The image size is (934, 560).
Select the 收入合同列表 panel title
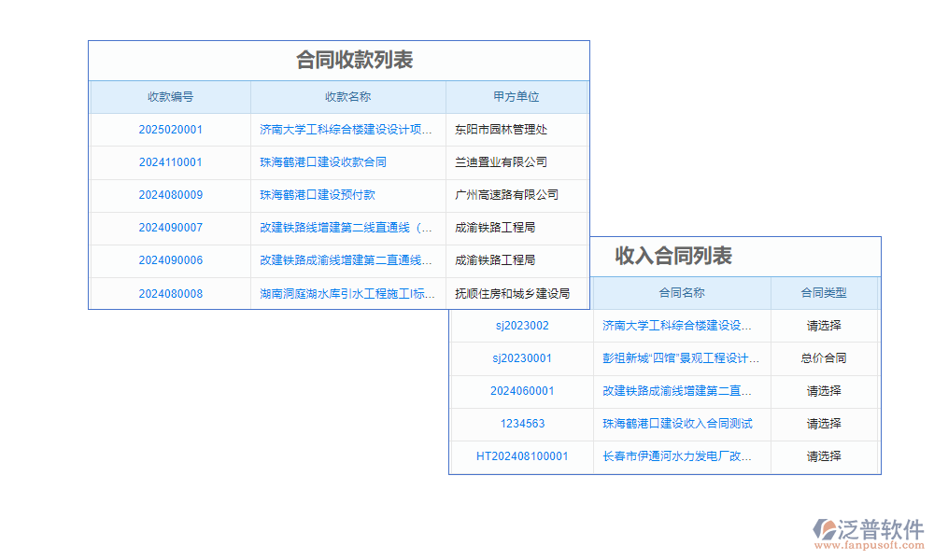coord(676,256)
